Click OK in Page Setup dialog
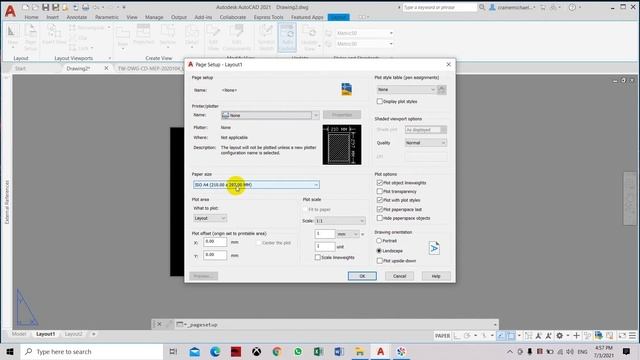The width and height of the screenshot is (640, 360). 362,276
